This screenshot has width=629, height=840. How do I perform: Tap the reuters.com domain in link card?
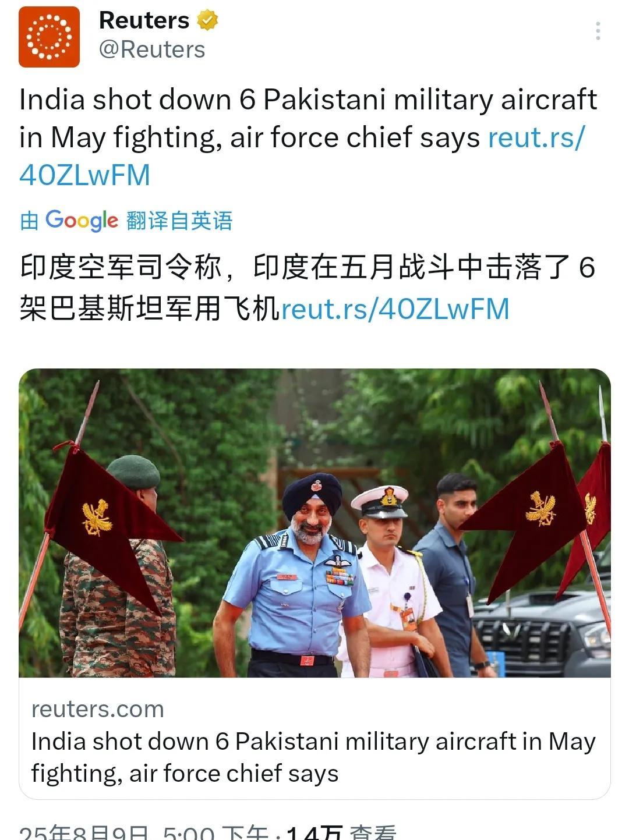(x=98, y=709)
